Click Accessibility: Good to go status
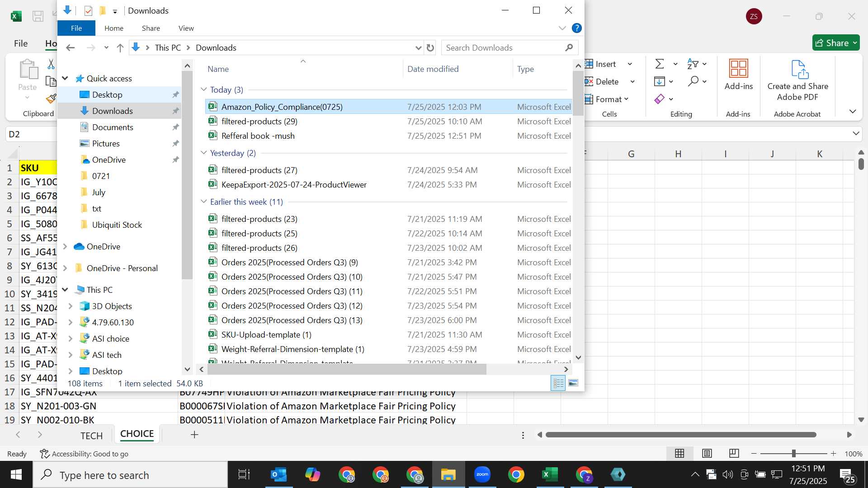Image resolution: width=868 pixels, height=488 pixels. pyautogui.click(x=84, y=454)
